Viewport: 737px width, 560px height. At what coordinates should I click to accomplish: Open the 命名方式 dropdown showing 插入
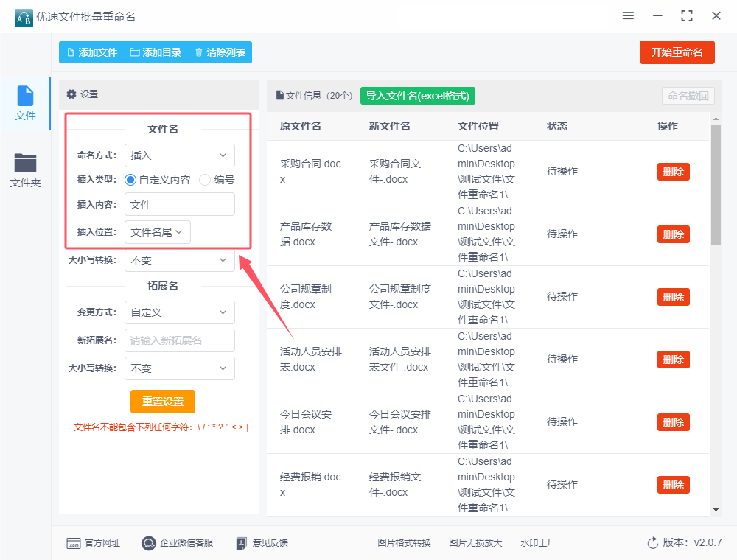click(x=180, y=155)
